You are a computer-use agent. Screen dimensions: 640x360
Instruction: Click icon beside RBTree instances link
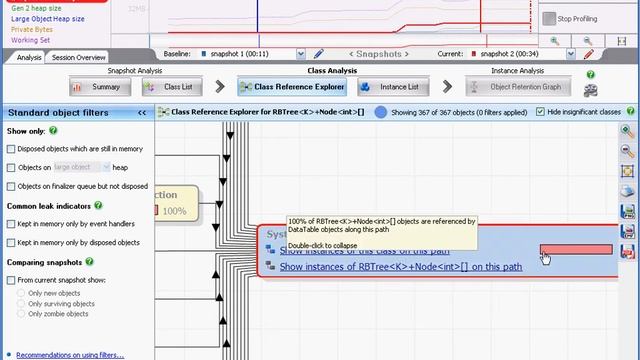270,265
